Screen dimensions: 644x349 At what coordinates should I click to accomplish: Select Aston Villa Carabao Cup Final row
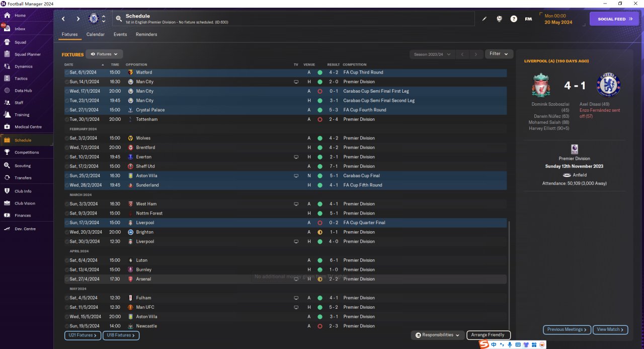[x=285, y=176]
